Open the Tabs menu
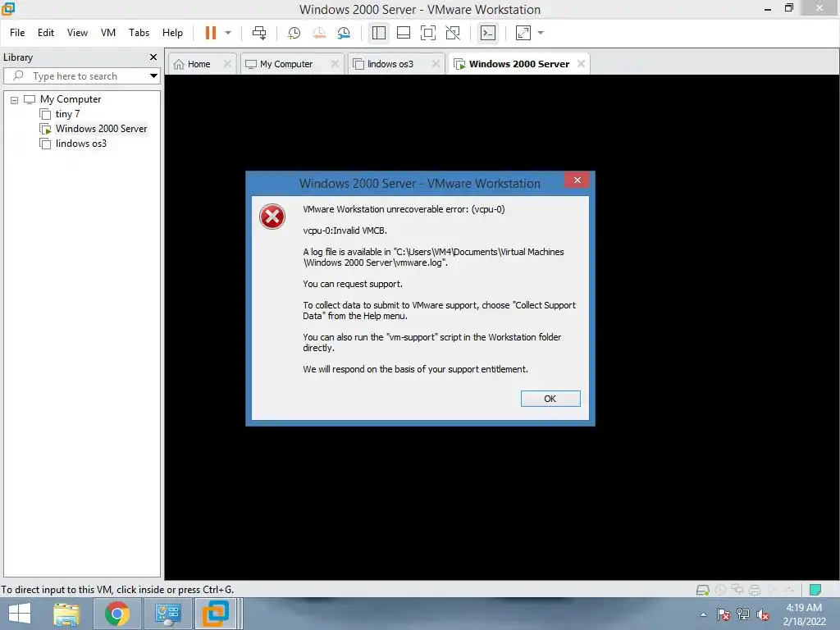 point(139,33)
